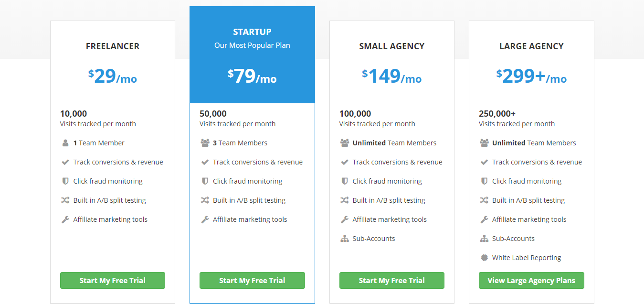644x306 pixels.
Task: Click the shuffle icon in Large Agency plan
Action: tap(484, 200)
